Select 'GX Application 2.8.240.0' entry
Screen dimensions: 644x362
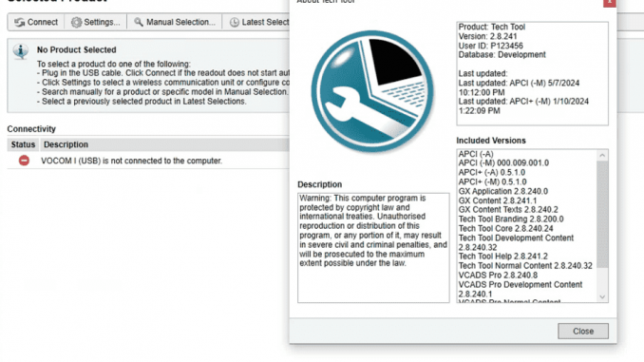point(503,191)
